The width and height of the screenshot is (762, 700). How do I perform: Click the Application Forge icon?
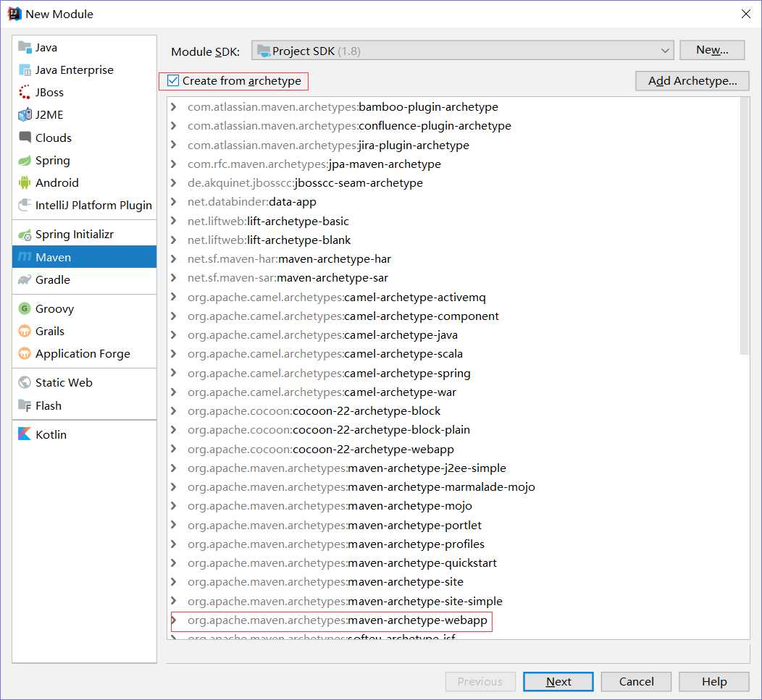pos(25,353)
